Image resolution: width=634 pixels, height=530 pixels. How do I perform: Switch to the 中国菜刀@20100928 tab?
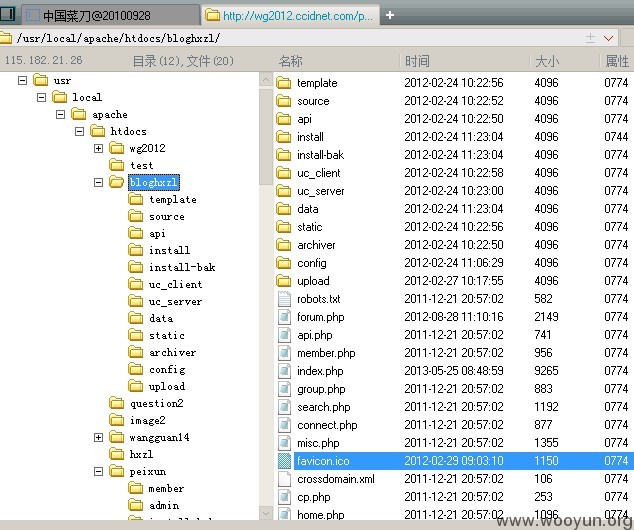point(110,16)
